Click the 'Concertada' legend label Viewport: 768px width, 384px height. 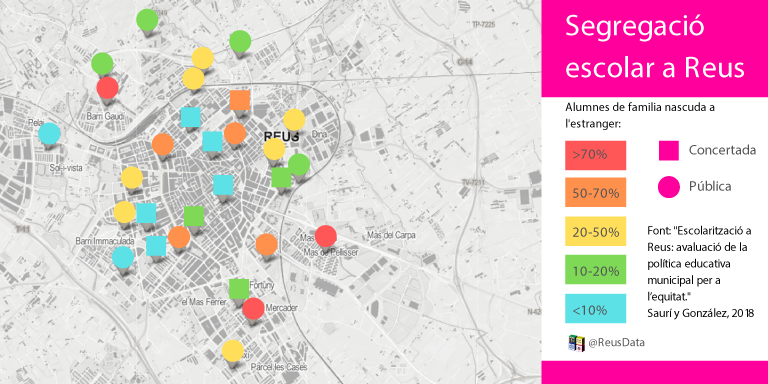point(722,150)
